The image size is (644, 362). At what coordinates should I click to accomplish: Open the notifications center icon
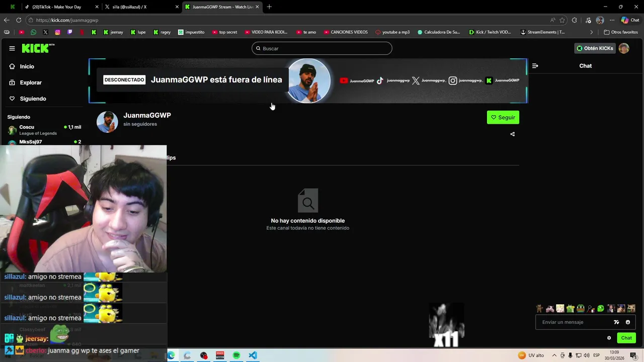click(x=633, y=355)
